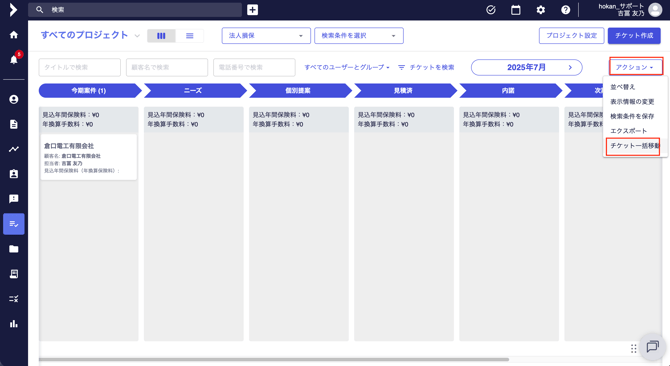
Task: Click the 電話番号で検索 input field
Action: 254,67
